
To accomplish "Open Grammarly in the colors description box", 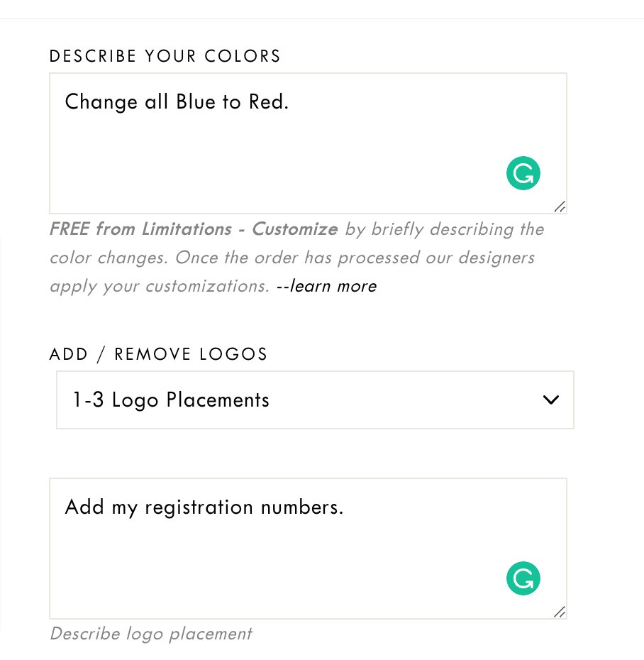I will tap(523, 173).
